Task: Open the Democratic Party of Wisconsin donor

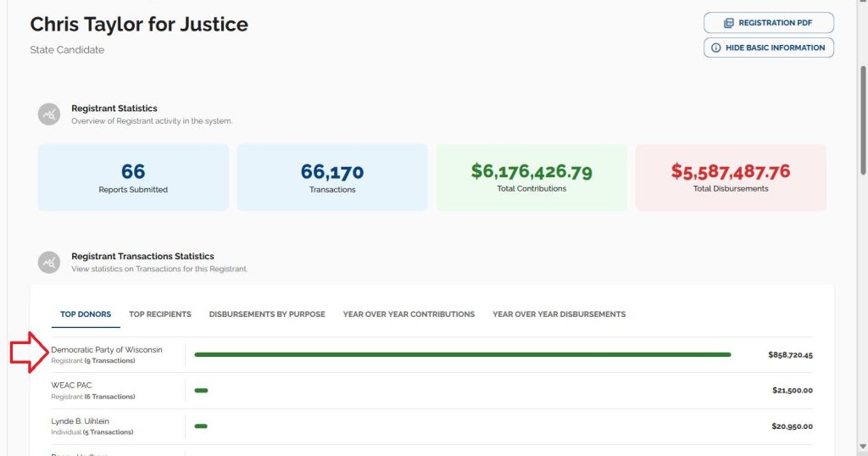Action: [x=107, y=350]
